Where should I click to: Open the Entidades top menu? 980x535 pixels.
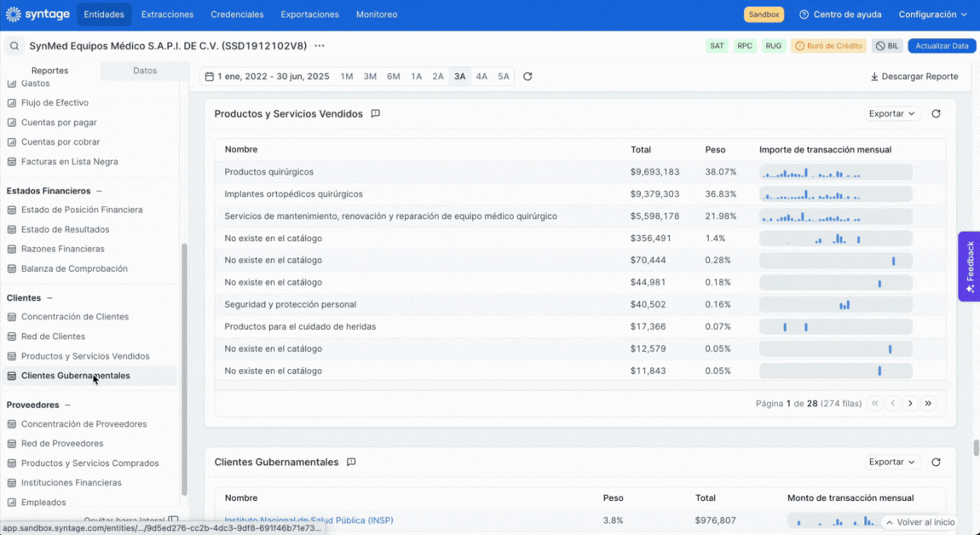[104, 14]
